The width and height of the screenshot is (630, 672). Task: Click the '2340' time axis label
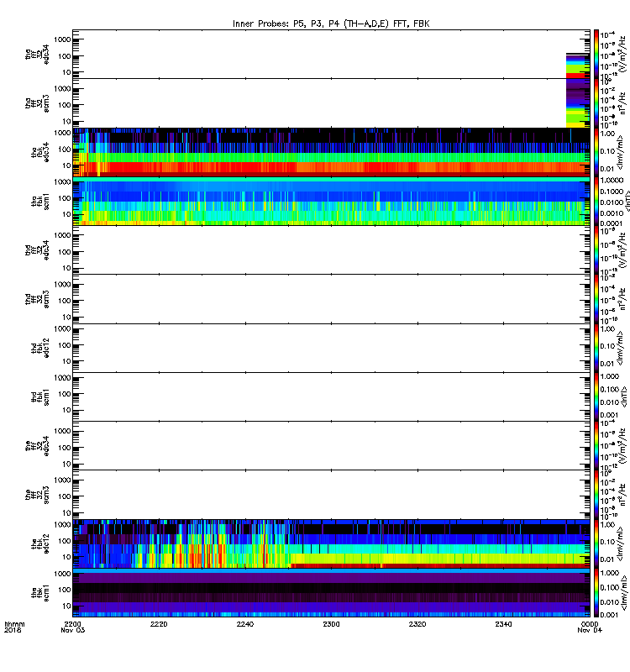[503, 624]
